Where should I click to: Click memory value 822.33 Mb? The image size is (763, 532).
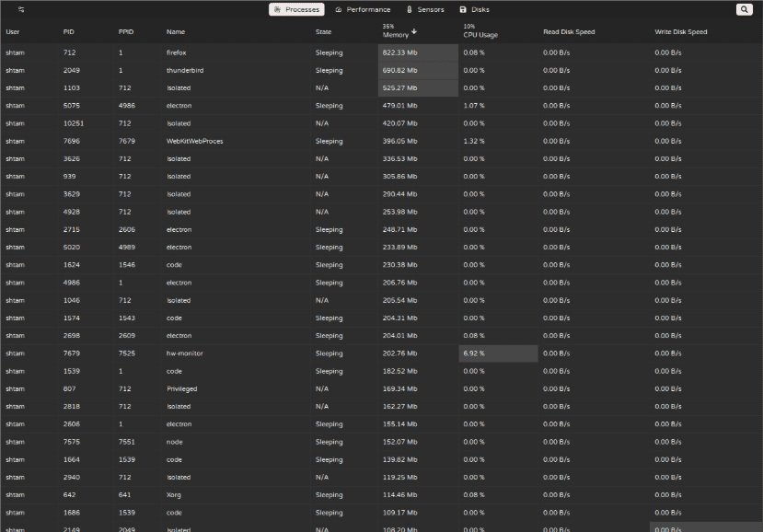tap(399, 52)
